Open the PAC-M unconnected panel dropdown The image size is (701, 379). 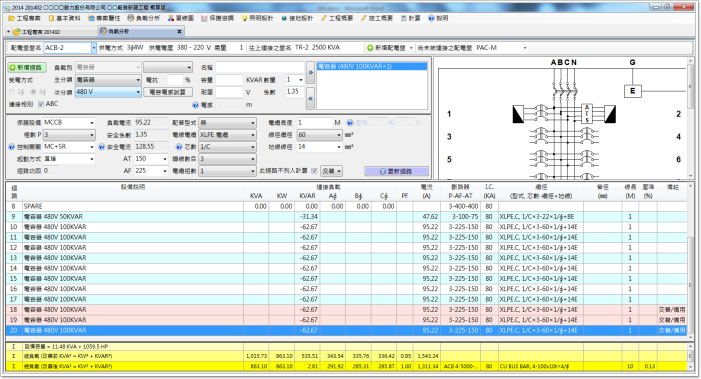pyautogui.click(x=524, y=48)
